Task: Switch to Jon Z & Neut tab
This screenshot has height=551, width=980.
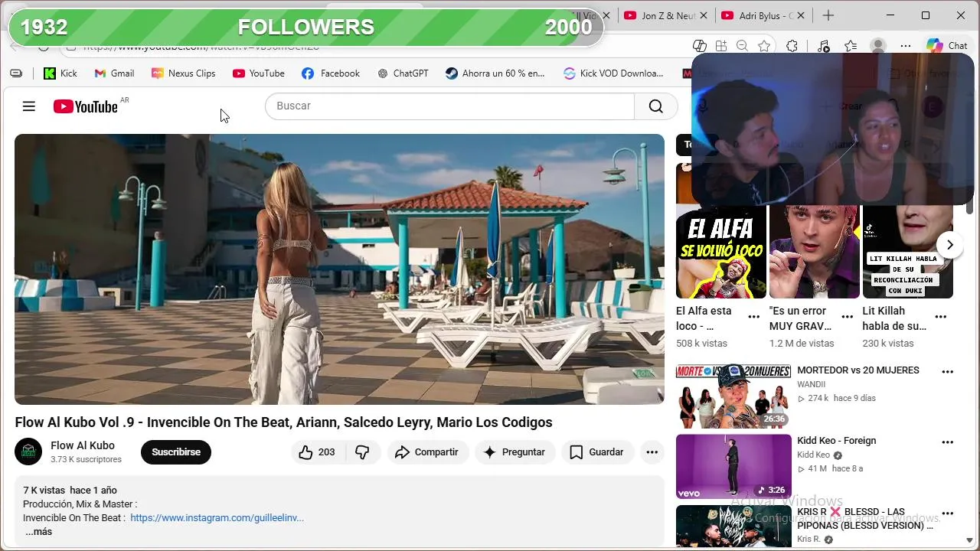Action: click(661, 15)
